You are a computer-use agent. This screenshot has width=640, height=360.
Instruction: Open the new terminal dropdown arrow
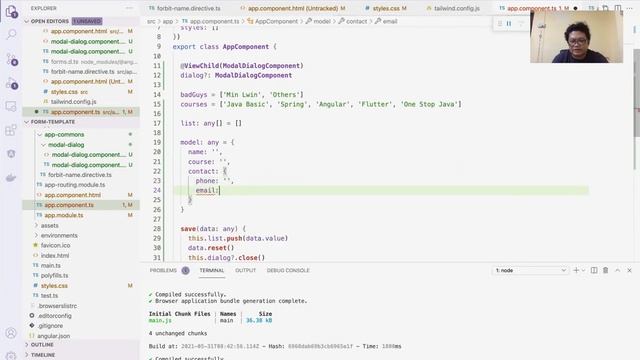point(583,270)
